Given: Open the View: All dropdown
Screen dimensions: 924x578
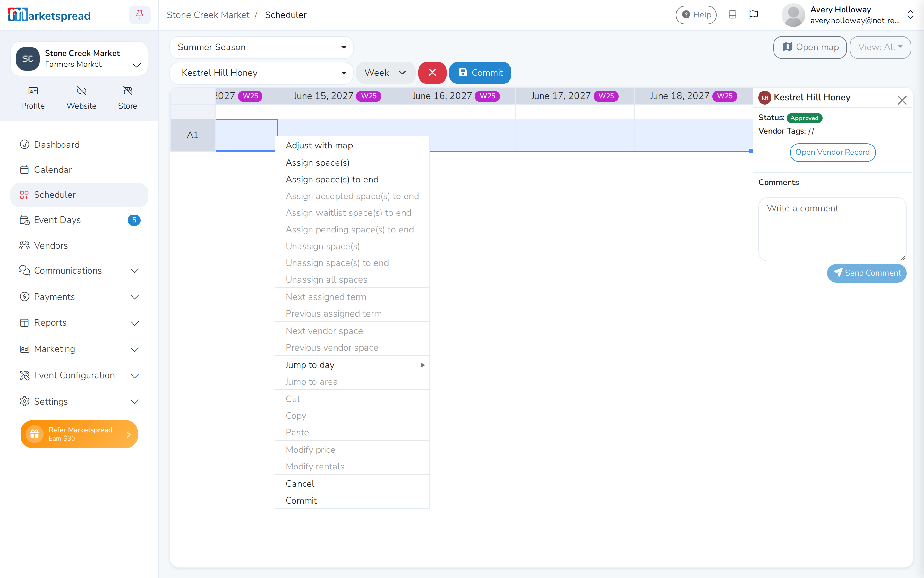Looking at the screenshot, I should [x=880, y=48].
